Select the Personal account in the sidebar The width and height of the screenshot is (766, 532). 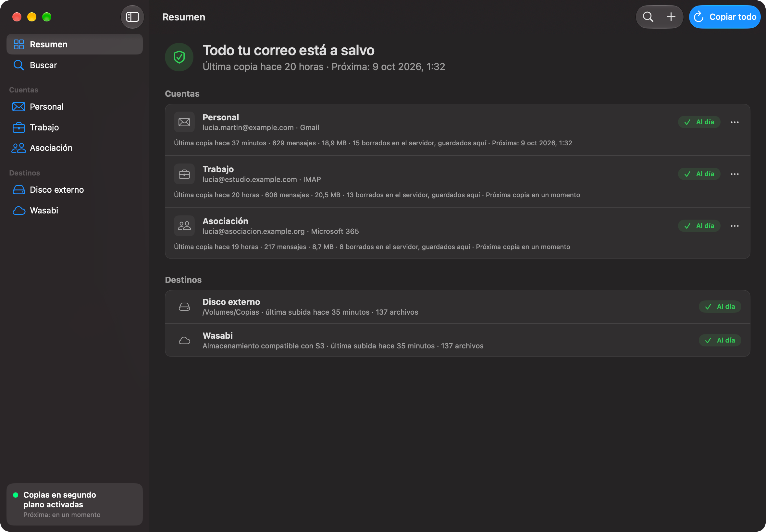pos(75,107)
